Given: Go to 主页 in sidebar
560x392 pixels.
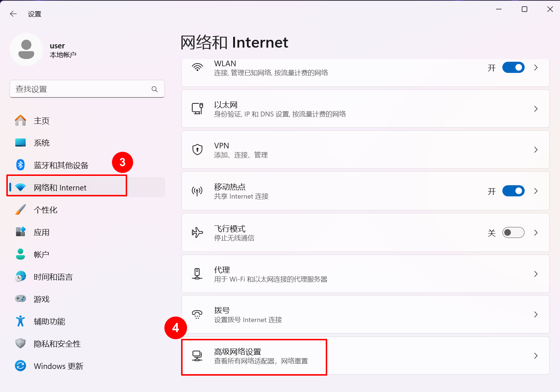Looking at the screenshot, I should point(87,121).
